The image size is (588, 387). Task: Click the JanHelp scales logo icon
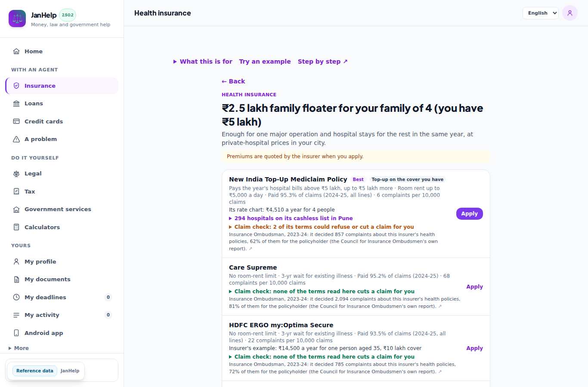tap(17, 18)
